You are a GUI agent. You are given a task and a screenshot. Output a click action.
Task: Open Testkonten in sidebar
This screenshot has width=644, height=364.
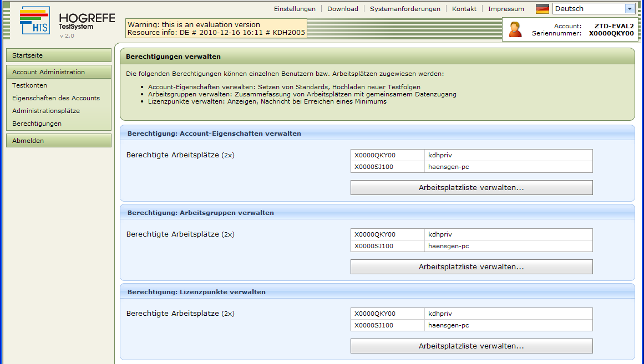[x=29, y=85]
